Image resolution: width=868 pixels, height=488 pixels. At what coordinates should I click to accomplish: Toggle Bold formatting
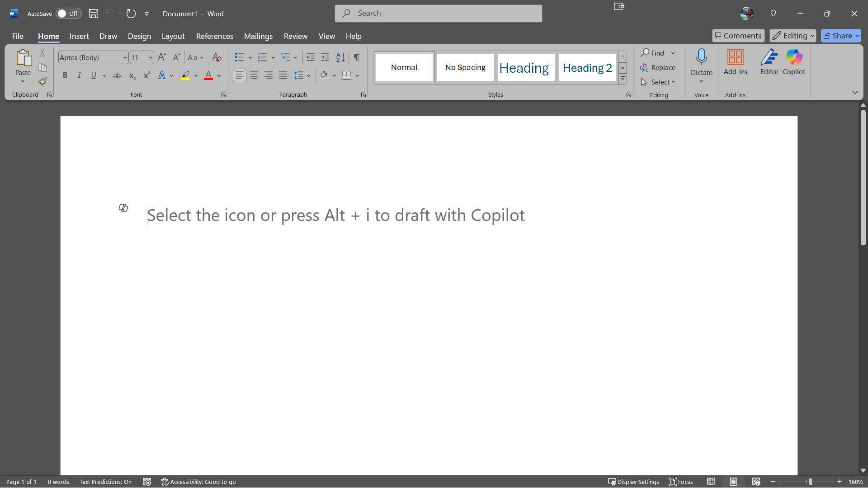(65, 75)
